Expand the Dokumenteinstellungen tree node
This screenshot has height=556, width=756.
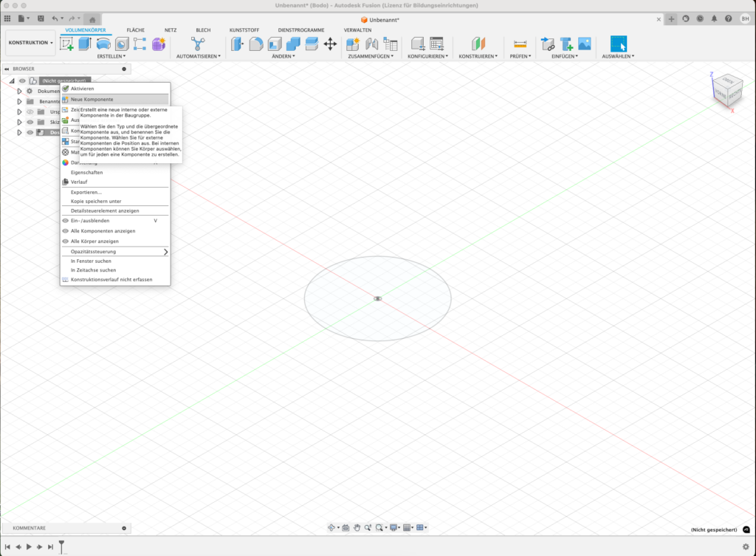click(x=20, y=91)
